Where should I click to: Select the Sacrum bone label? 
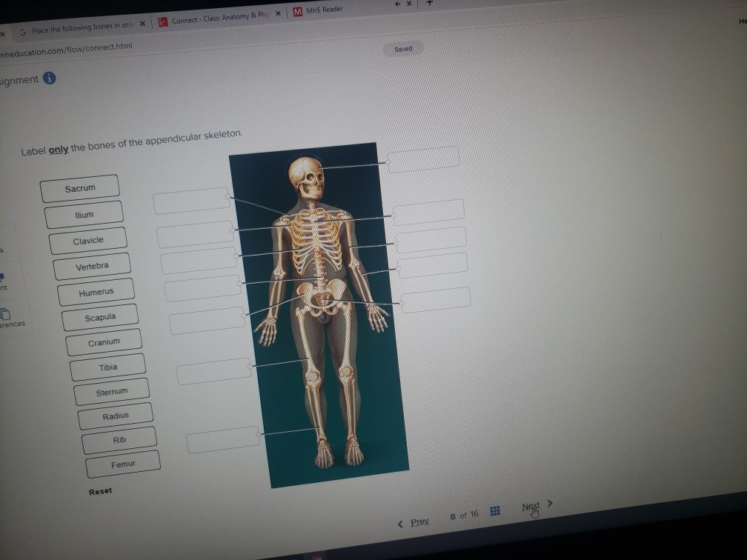pyautogui.click(x=80, y=187)
